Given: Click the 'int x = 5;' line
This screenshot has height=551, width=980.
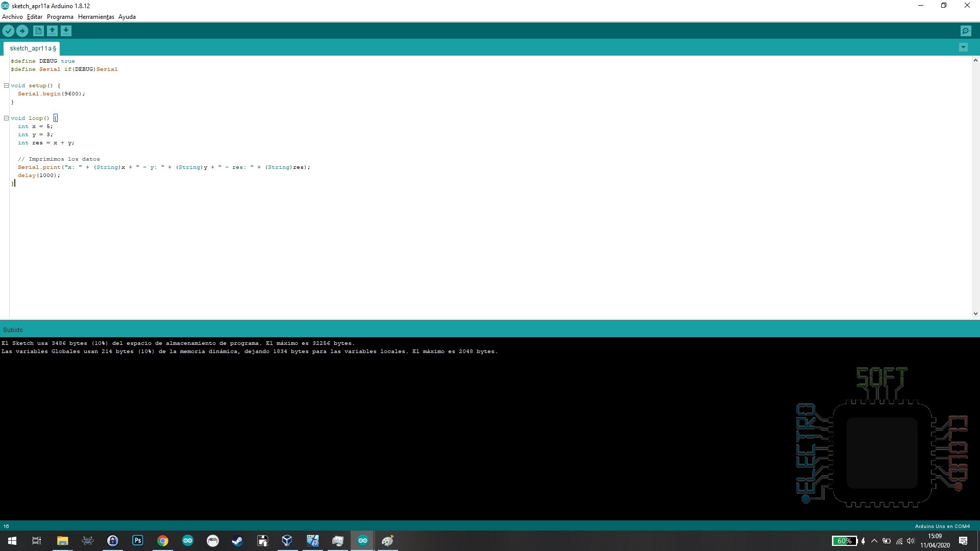Looking at the screenshot, I should (x=35, y=127).
